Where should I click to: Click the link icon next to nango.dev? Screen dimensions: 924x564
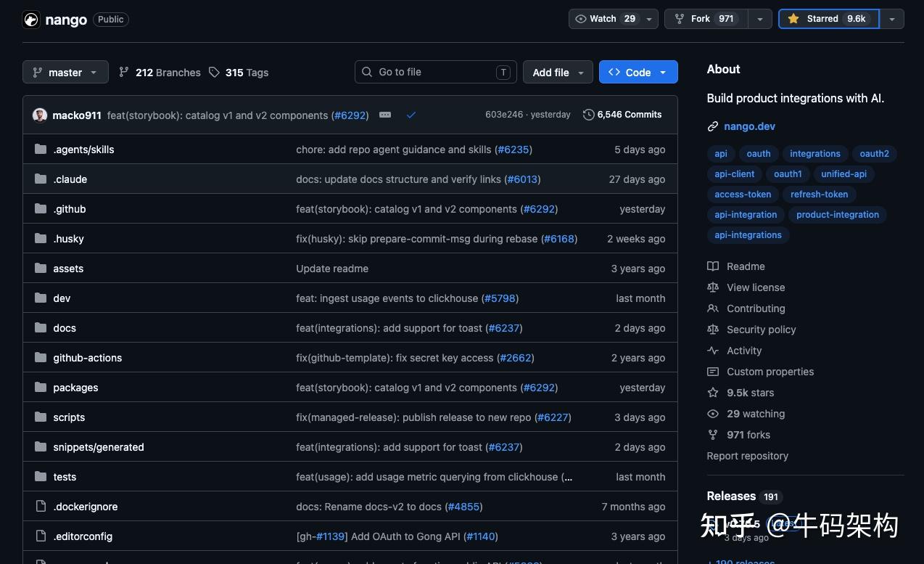click(x=713, y=126)
